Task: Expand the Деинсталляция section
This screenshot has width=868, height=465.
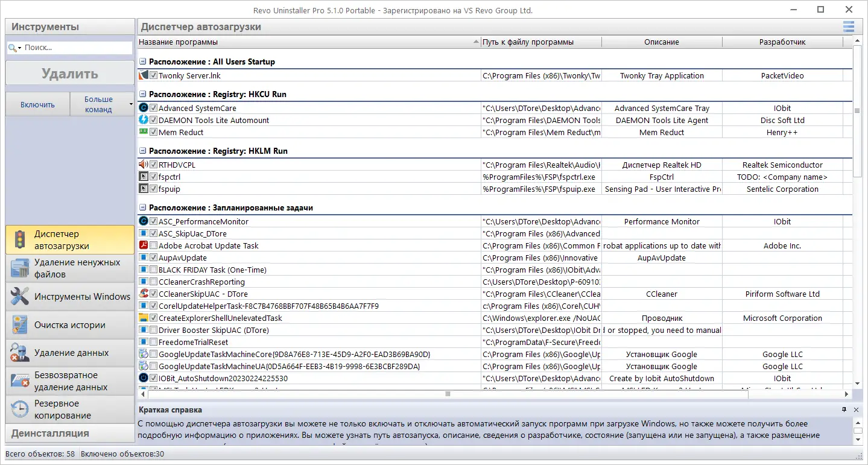Action: click(x=70, y=433)
